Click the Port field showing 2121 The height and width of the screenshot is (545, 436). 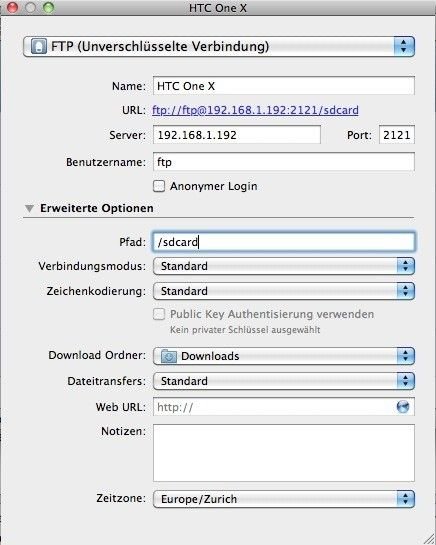point(397,135)
